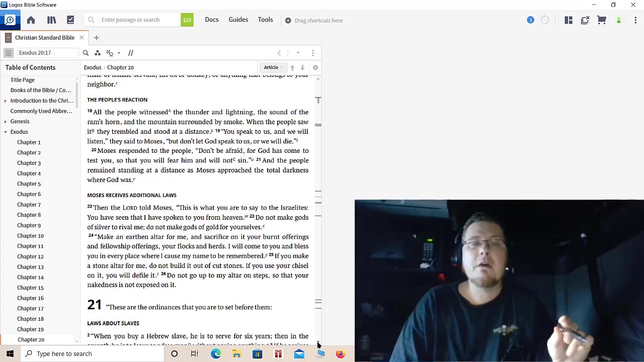The image size is (644, 362).
Task: Open Task View in taskbar
Action: click(195, 354)
